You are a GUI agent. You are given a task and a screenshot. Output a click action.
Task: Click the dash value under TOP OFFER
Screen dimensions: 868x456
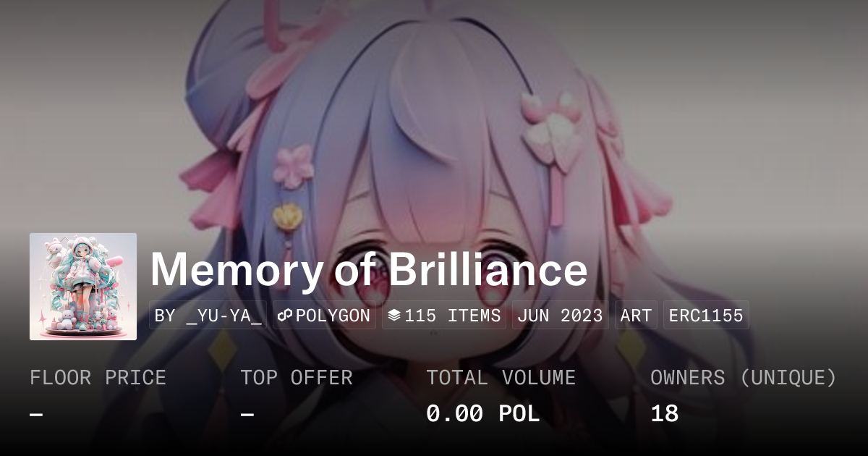pos(247,414)
